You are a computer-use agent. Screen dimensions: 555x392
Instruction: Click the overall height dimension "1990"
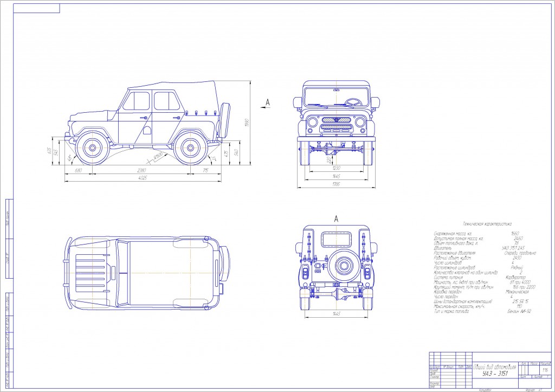click(x=247, y=123)
